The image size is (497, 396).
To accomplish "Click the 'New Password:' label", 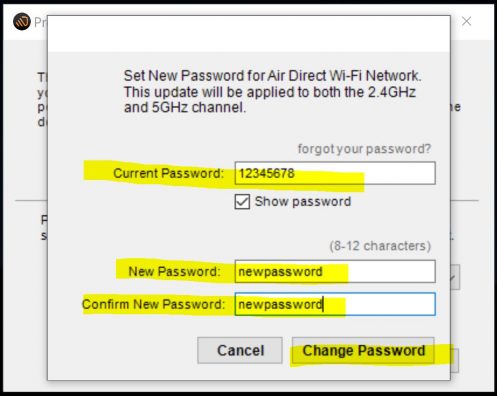I will [x=174, y=271].
